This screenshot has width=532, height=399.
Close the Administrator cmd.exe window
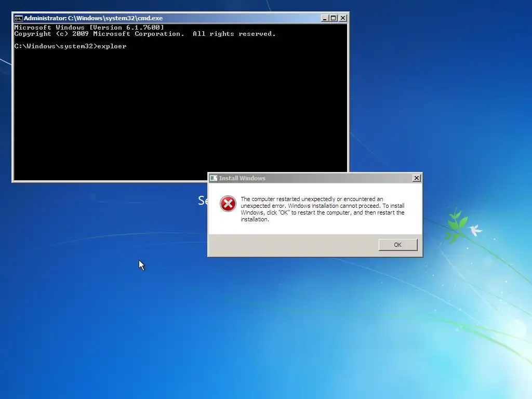pos(343,18)
